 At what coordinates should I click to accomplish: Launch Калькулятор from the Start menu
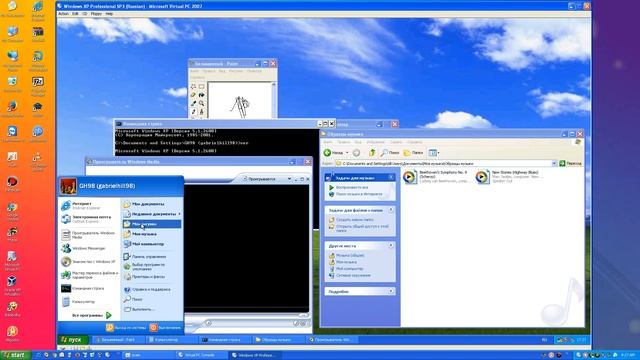click(89, 302)
